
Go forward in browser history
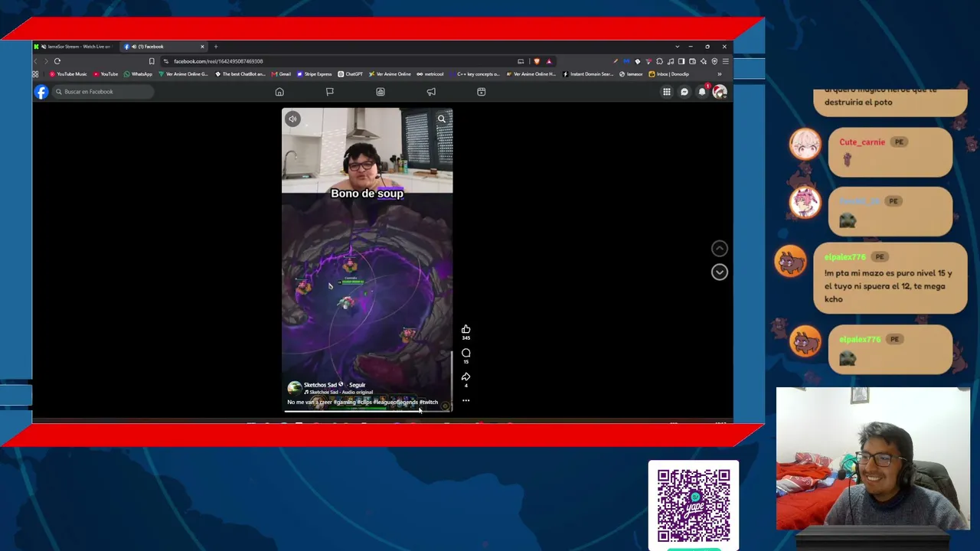pos(46,61)
